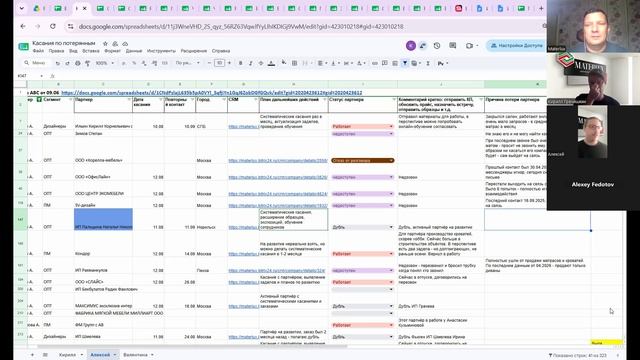Activate the paint format tool
The width and height of the screenshot is (640, 360).
[87, 63]
